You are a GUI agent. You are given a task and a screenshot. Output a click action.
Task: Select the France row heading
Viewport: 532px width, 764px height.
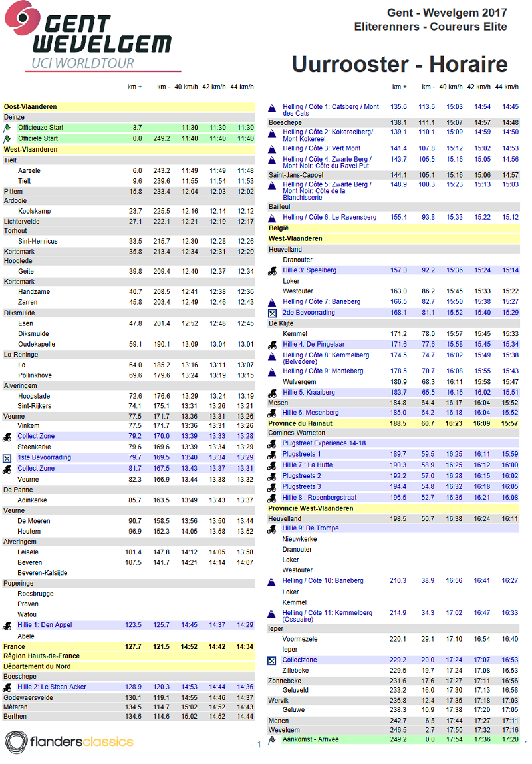14,646
